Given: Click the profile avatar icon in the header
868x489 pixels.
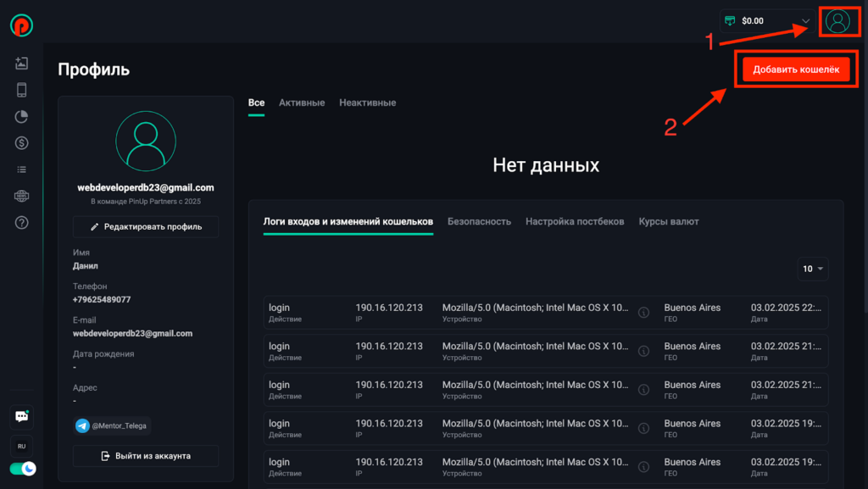Looking at the screenshot, I should [837, 21].
